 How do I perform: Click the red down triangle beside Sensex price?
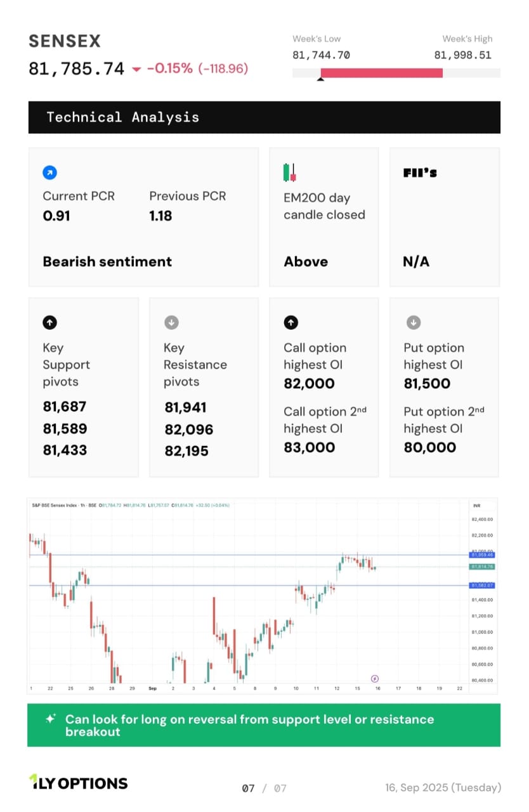tap(136, 69)
